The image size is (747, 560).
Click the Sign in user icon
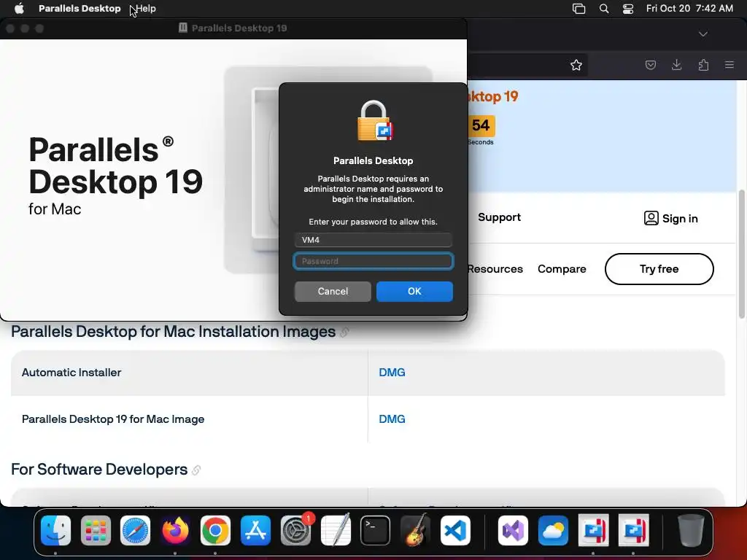coord(651,218)
